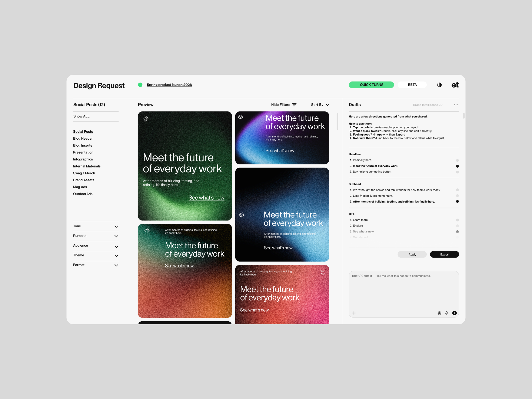The width and height of the screenshot is (532, 399).
Task: Open the Spring product launch 2026 link
Action: (169, 85)
